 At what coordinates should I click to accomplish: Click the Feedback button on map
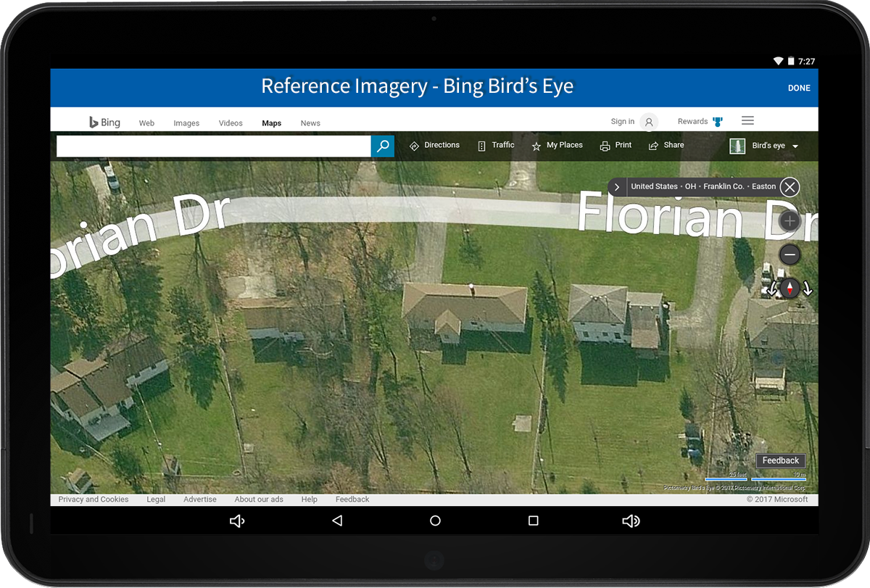point(781,460)
